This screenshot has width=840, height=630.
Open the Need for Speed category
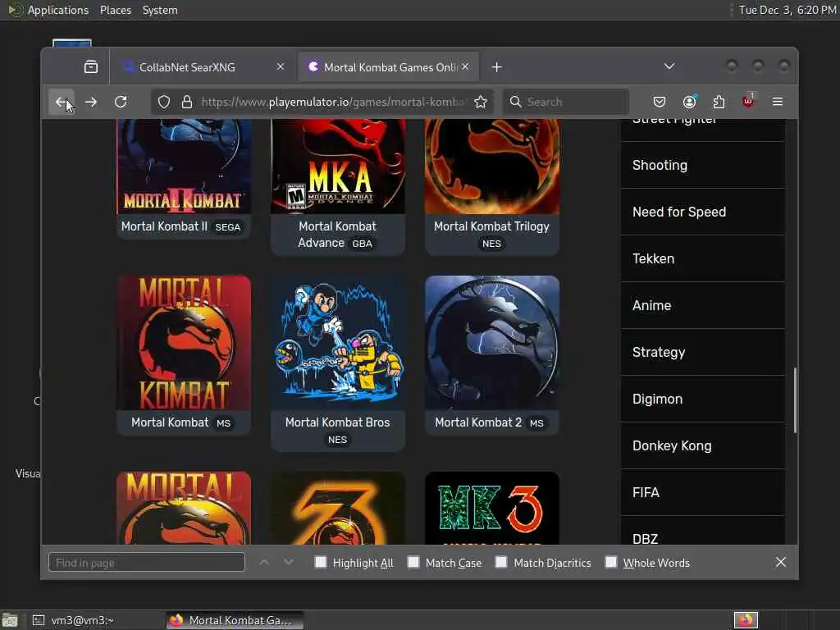pos(702,212)
